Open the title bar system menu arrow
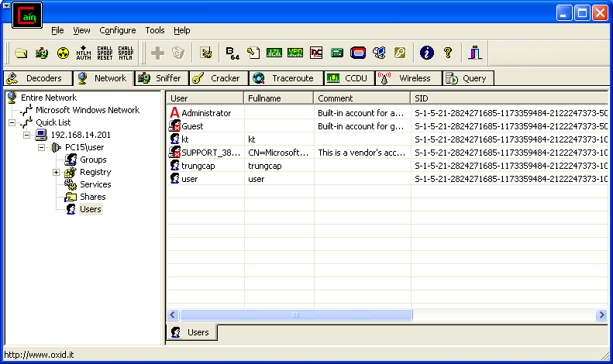Viewport: 613px width, 364px height. [6, 6]
